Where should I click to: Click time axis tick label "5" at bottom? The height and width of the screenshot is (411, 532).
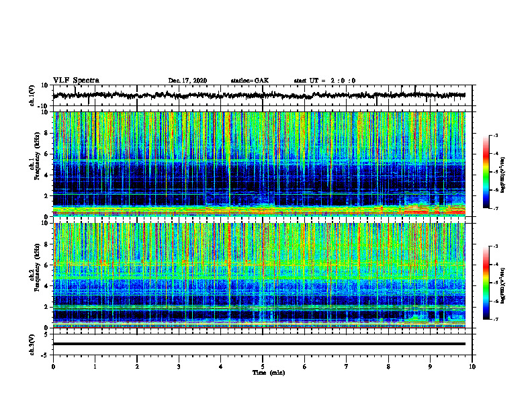point(263,367)
